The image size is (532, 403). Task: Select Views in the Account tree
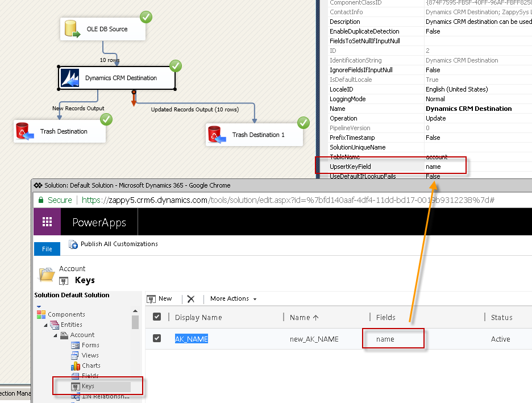(x=90, y=355)
